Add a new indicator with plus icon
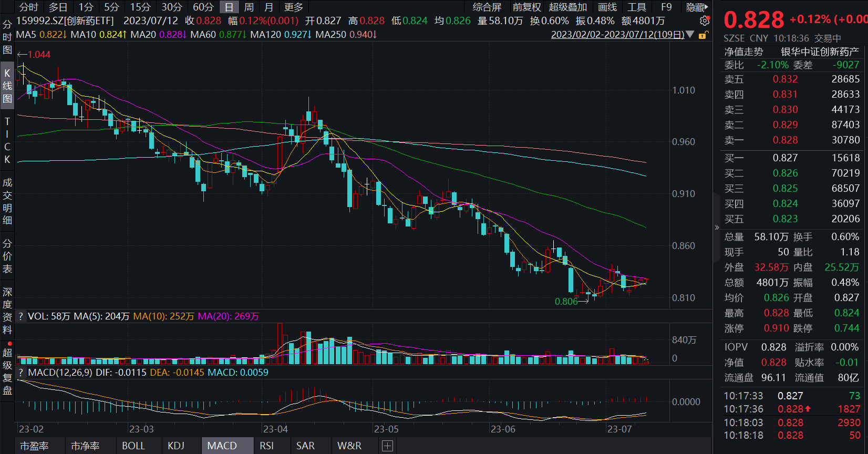868x454 pixels. pyautogui.click(x=387, y=446)
